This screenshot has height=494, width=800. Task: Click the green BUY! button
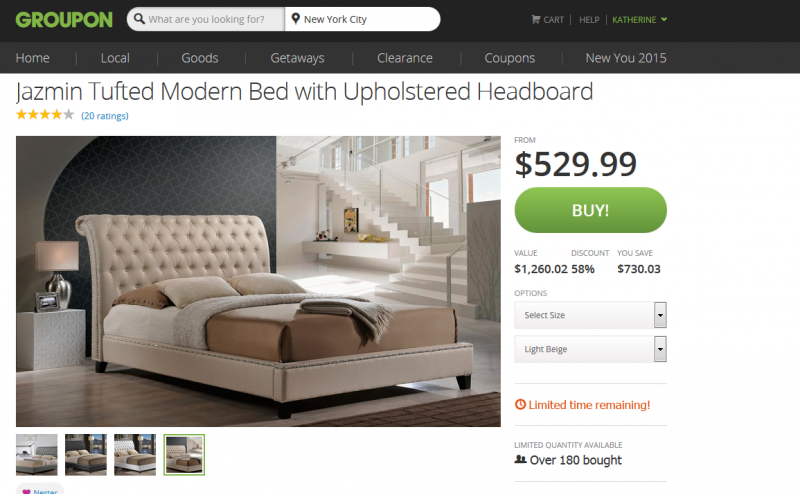(590, 210)
